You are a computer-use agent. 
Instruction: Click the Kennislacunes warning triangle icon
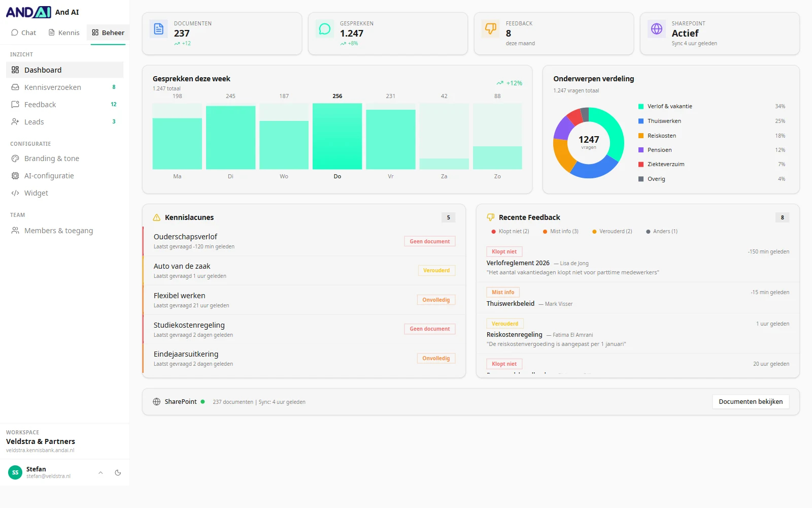click(157, 217)
